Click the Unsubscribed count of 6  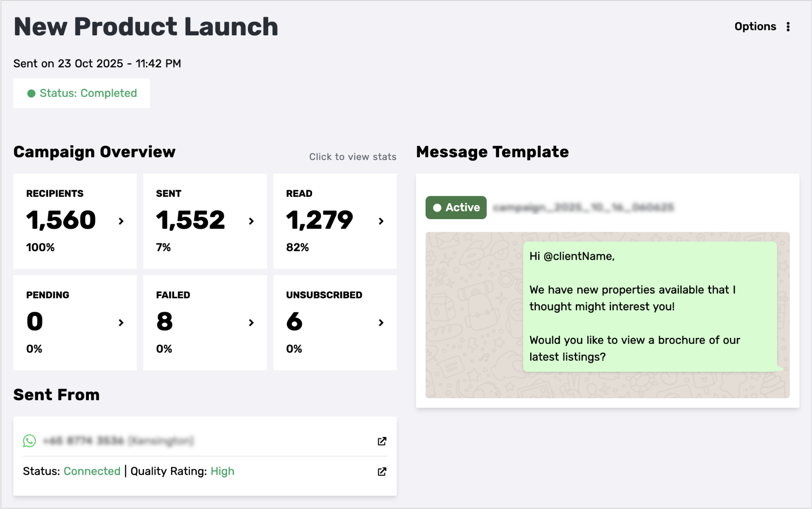294,321
